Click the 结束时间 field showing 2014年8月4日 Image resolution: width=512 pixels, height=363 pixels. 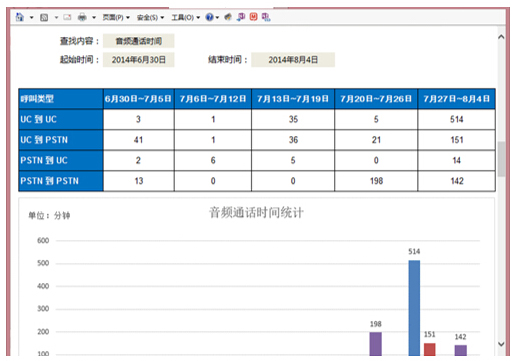293,60
